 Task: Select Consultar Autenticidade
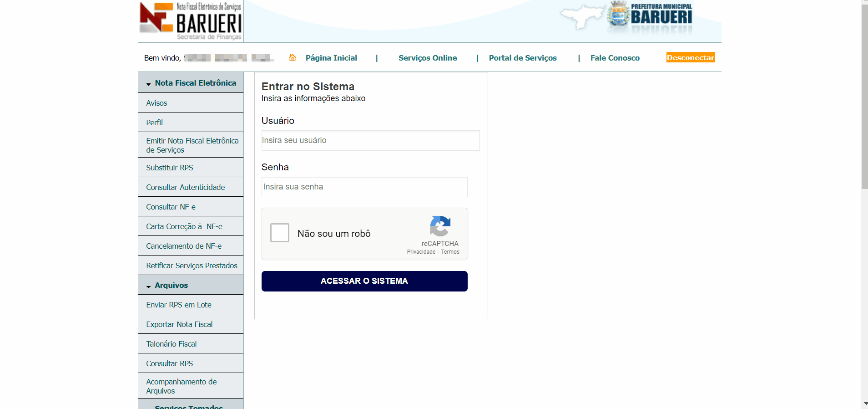tap(191, 187)
